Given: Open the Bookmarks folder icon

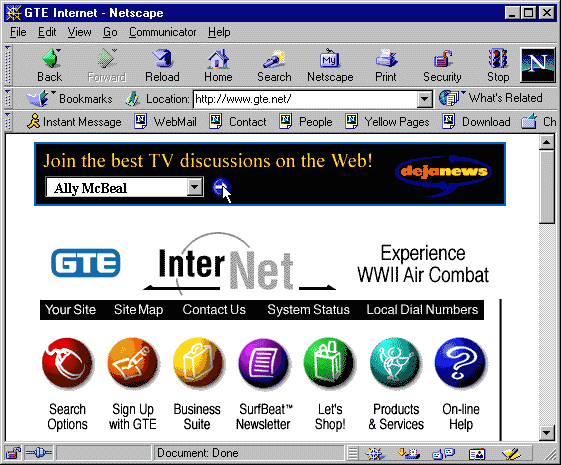Looking at the screenshot, I should (38, 98).
